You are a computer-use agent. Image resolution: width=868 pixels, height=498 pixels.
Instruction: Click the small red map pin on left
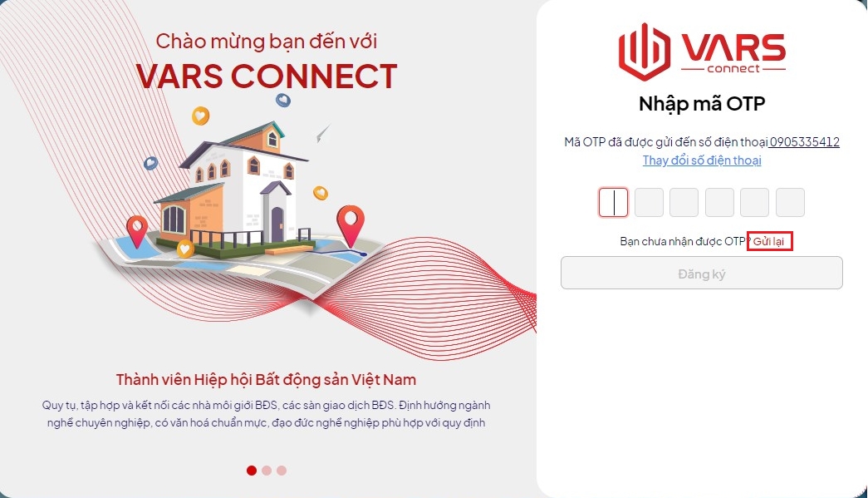(137, 231)
